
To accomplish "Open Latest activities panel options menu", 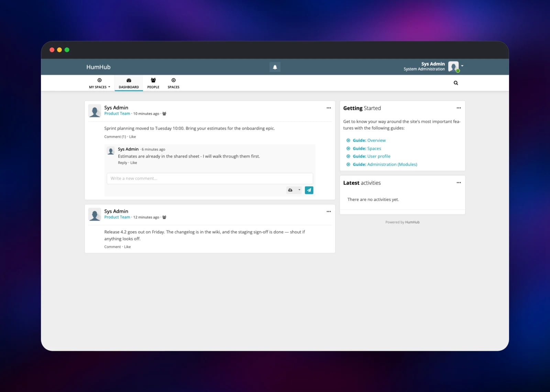I will [459, 183].
